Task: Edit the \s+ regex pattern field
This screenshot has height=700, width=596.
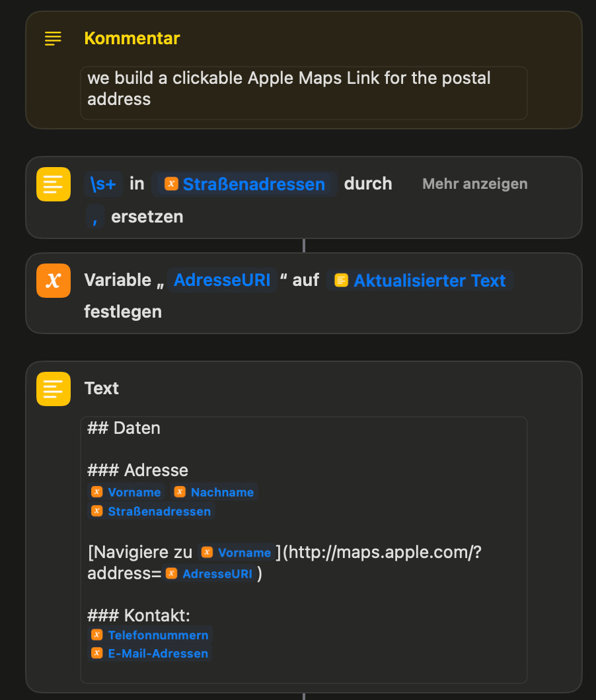Action: tap(103, 184)
